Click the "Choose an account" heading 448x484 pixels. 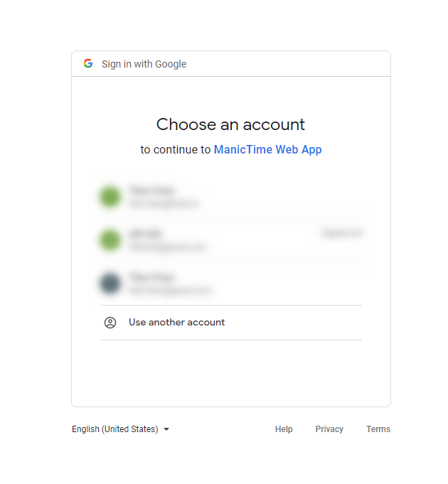point(230,125)
